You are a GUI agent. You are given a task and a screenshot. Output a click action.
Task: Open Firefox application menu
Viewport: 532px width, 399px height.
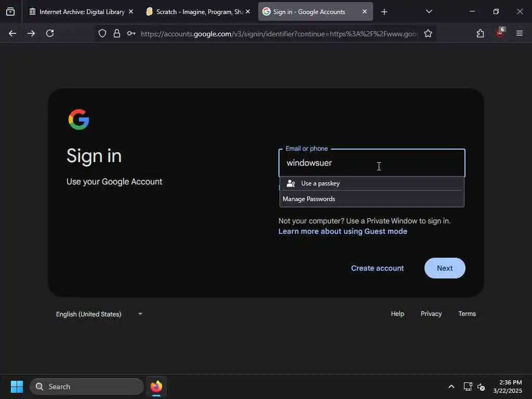[x=519, y=33]
